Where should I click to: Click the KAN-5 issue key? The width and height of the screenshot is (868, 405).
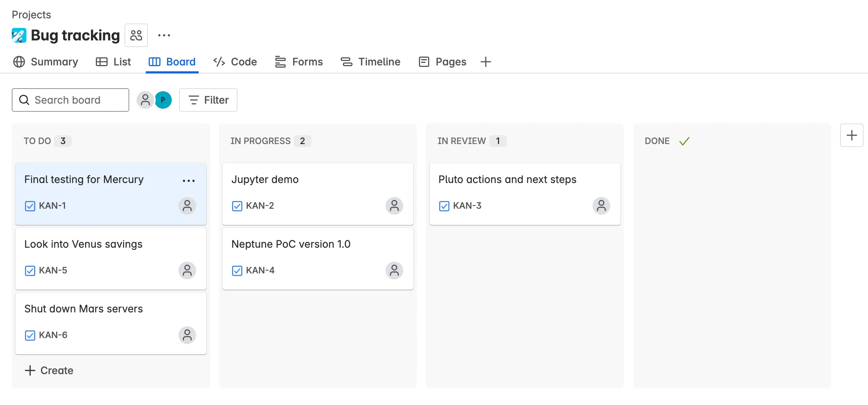[x=53, y=270]
